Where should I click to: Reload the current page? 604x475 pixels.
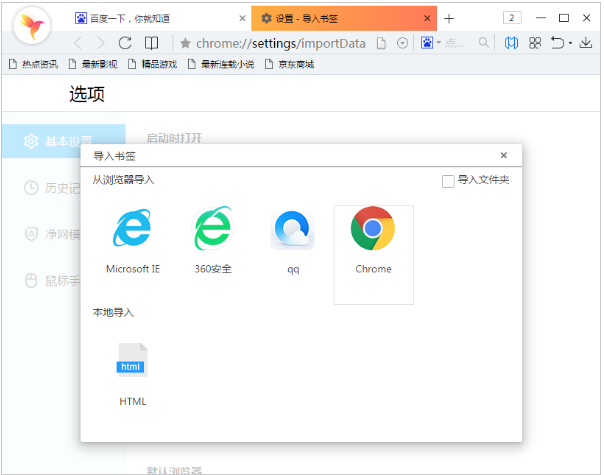(x=125, y=43)
